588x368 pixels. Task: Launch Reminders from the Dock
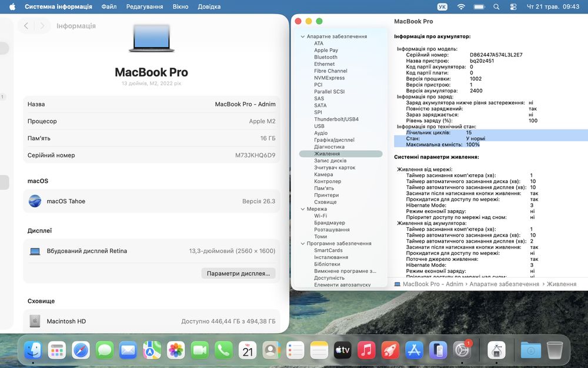pyautogui.click(x=295, y=351)
